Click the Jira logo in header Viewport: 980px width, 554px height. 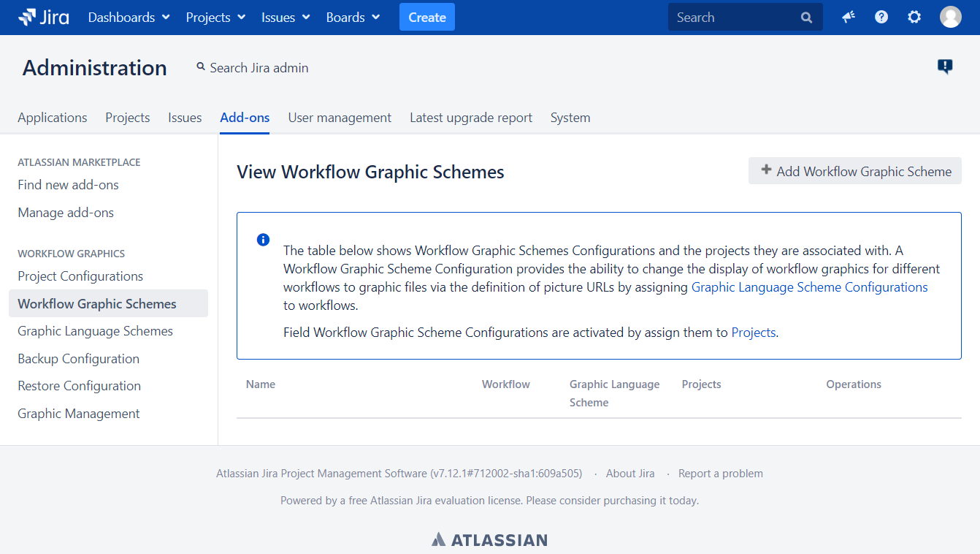[x=44, y=18]
